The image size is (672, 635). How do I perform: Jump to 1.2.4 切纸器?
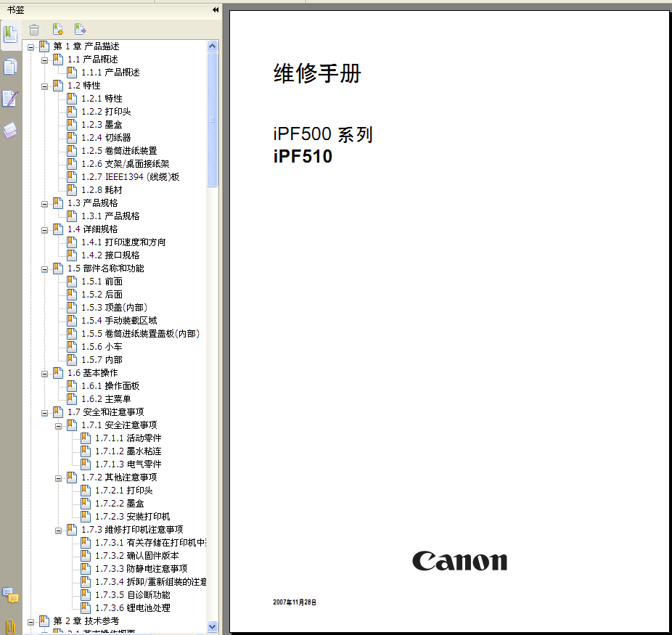(106, 138)
